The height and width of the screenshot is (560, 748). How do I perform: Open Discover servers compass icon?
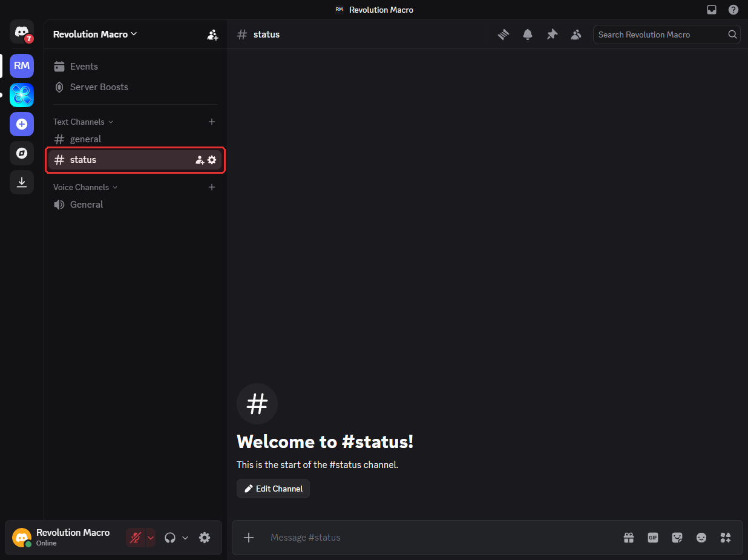22,153
